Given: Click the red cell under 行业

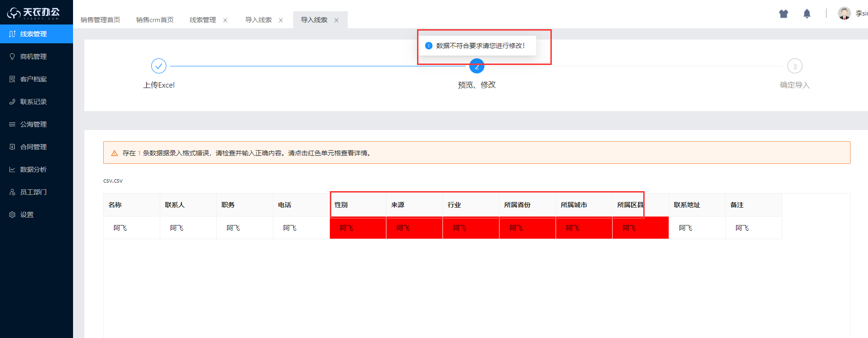Looking at the screenshot, I should [x=471, y=228].
